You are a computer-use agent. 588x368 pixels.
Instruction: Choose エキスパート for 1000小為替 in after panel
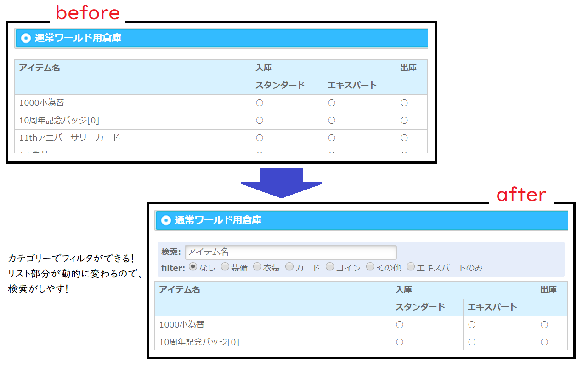pyautogui.click(x=472, y=325)
